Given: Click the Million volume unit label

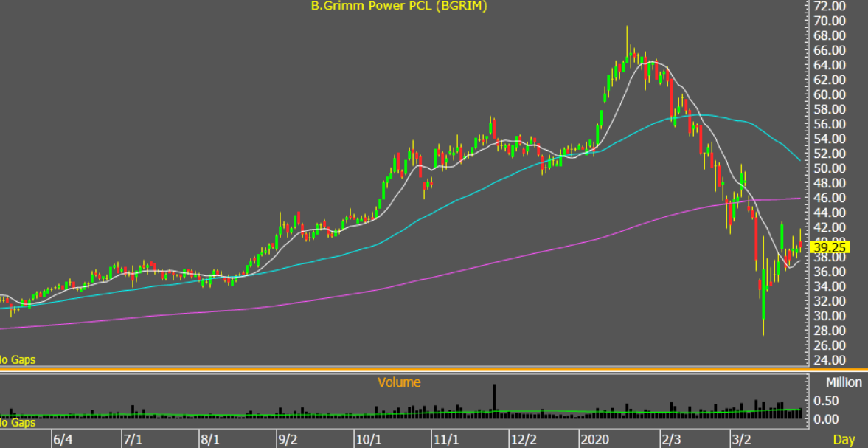Looking at the screenshot, I should (x=844, y=382).
